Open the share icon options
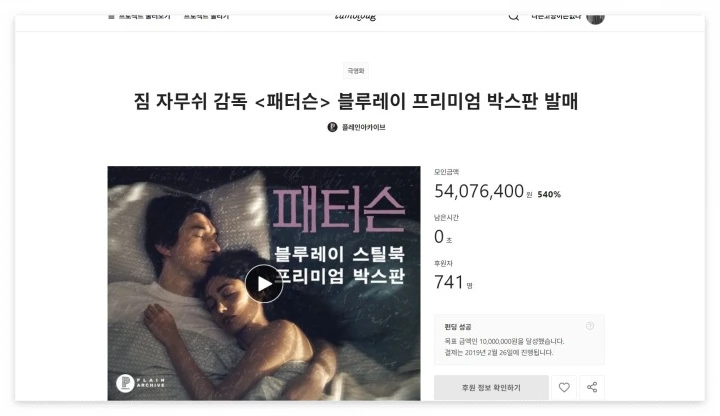 592,388
